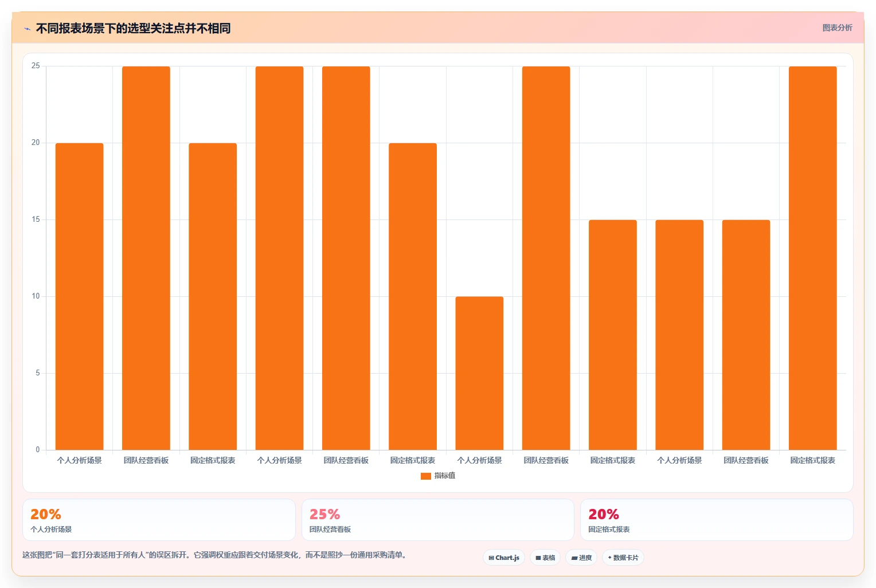Click the 图表分析 label in the header

pyautogui.click(x=837, y=28)
